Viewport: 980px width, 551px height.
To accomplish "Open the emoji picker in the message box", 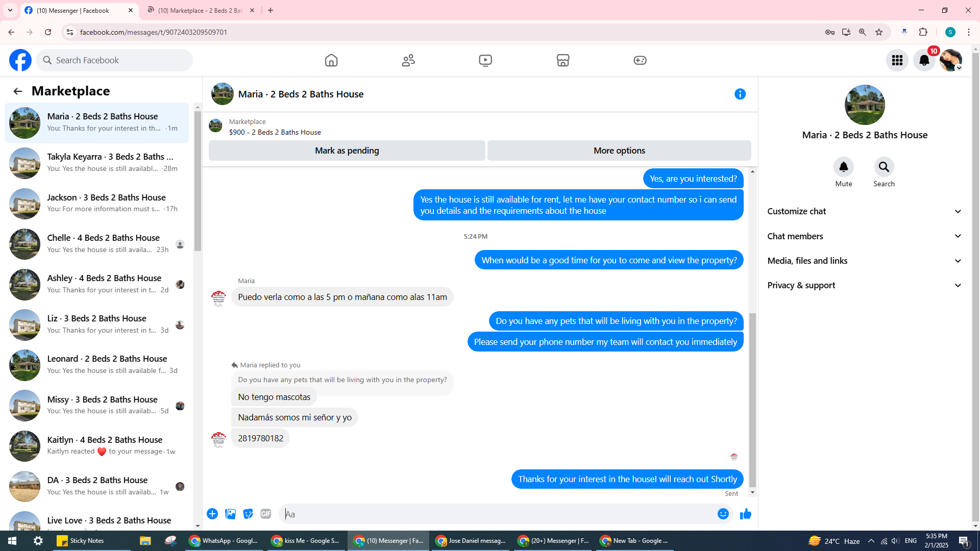I will pos(723,514).
